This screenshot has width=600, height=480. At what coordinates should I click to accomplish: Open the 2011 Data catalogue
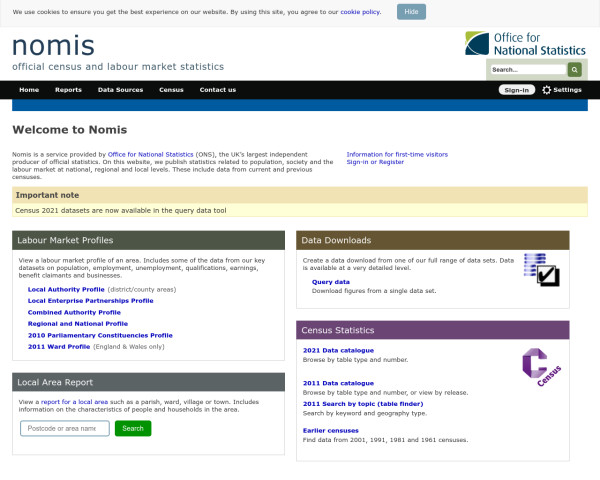(x=338, y=383)
